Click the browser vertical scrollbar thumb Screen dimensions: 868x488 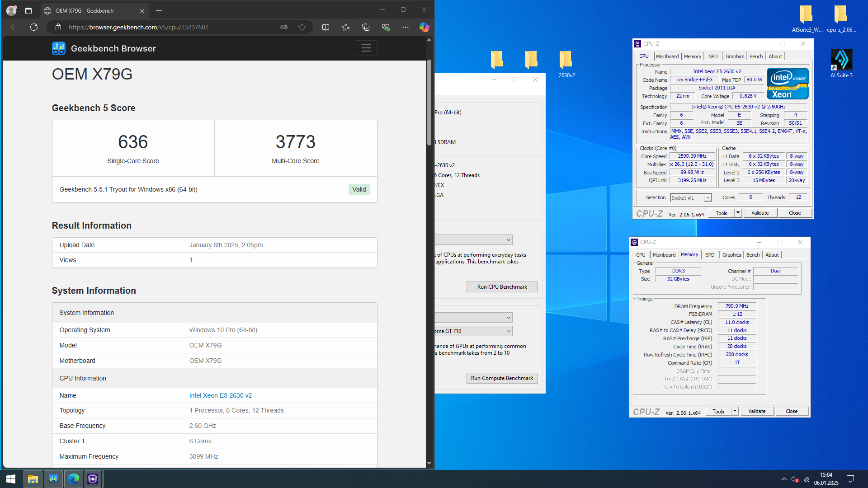click(x=429, y=102)
